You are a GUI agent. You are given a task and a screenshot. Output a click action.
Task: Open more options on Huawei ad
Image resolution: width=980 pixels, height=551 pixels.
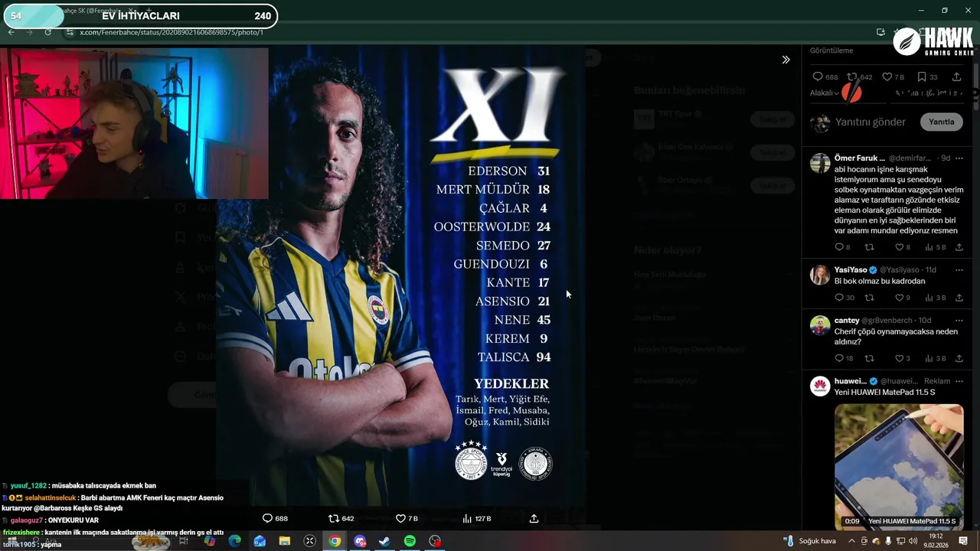pyautogui.click(x=959, y=381)
